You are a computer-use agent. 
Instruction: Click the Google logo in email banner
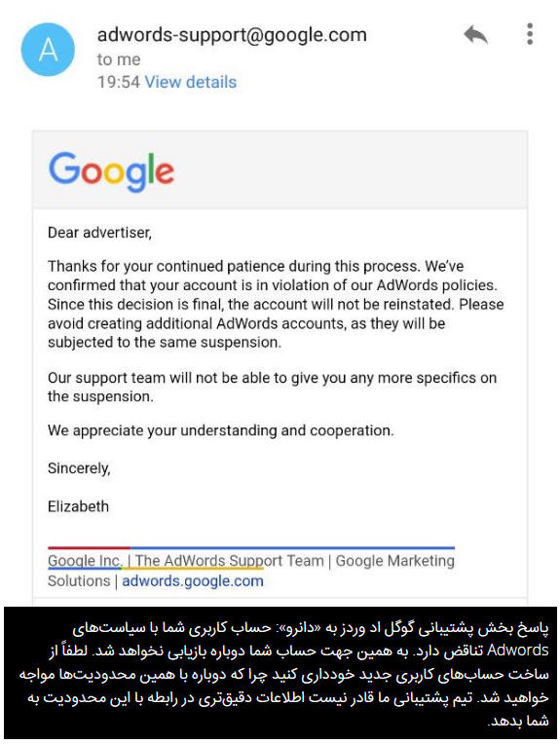112,171
